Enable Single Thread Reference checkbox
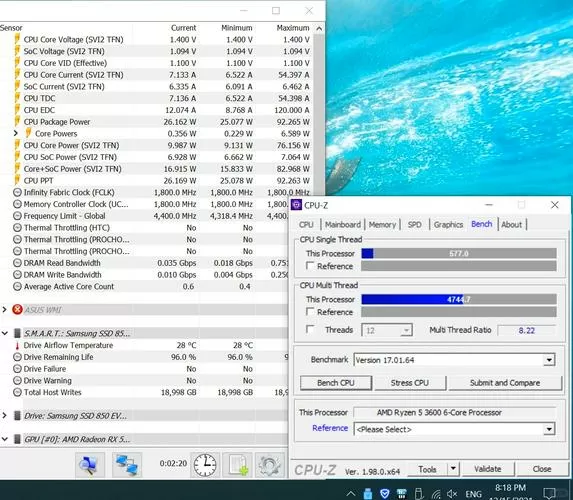Viewport: 573px width, 500px height. (310, 266)
